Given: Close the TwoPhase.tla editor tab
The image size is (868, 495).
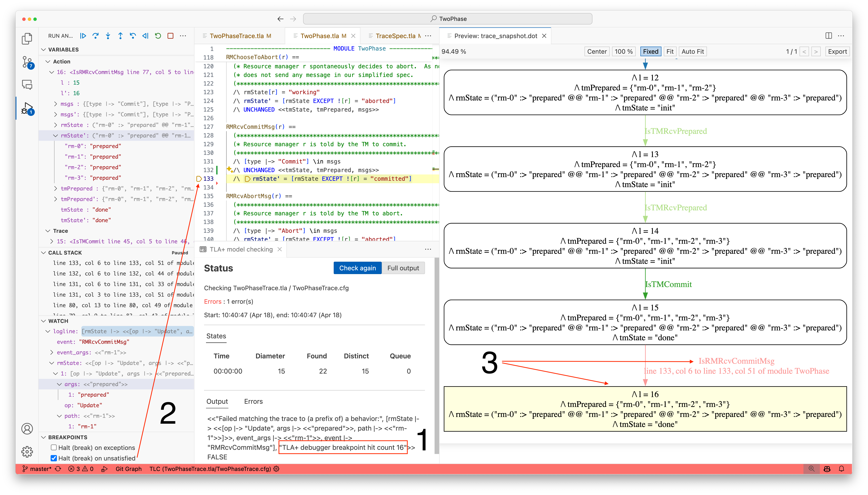Looking at the screenshot, I should (x=353, y=36).
